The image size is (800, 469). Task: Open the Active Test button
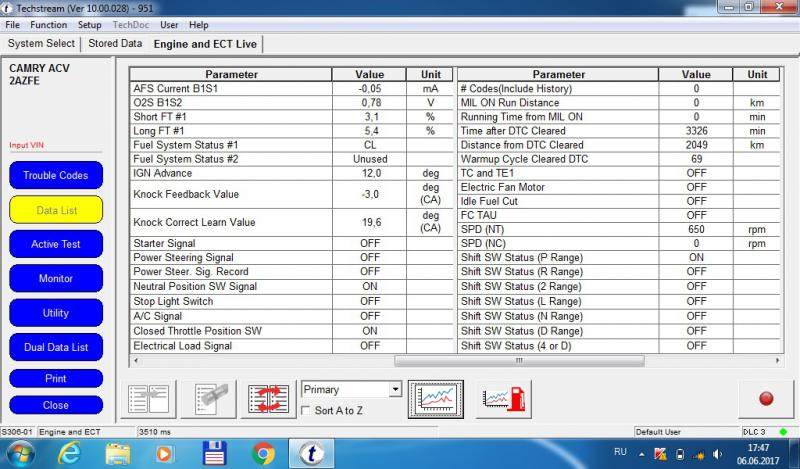(x=56, y=244)
